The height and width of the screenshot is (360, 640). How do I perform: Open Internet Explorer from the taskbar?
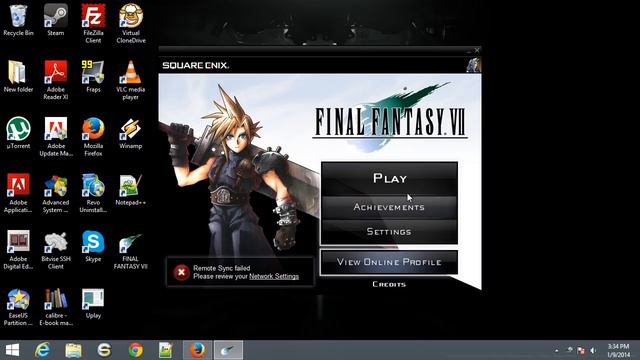pyautogui.click(x=42, y=350)
